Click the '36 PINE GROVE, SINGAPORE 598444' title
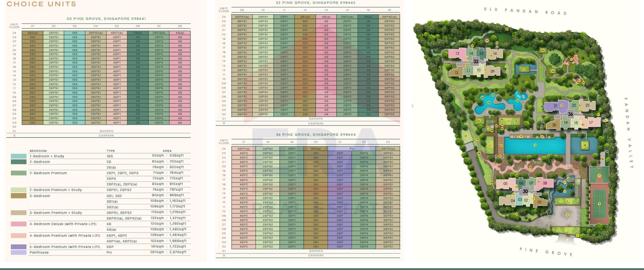The height and width of the screenshot is (270, 644). tap(316, 135)
